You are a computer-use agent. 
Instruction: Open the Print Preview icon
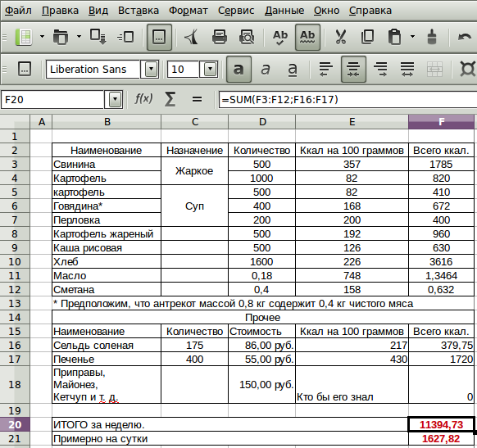pos(247,37)
